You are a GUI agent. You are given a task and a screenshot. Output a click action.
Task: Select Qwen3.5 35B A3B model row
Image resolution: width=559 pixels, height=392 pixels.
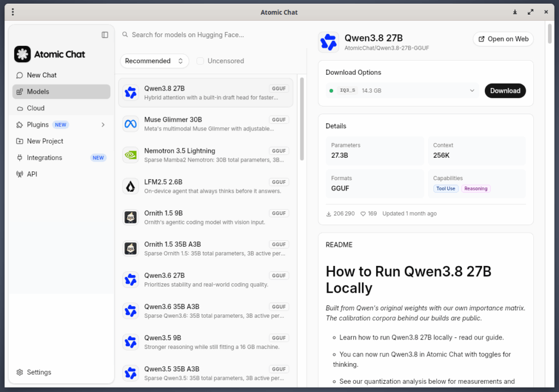click(x=206, y=373)
